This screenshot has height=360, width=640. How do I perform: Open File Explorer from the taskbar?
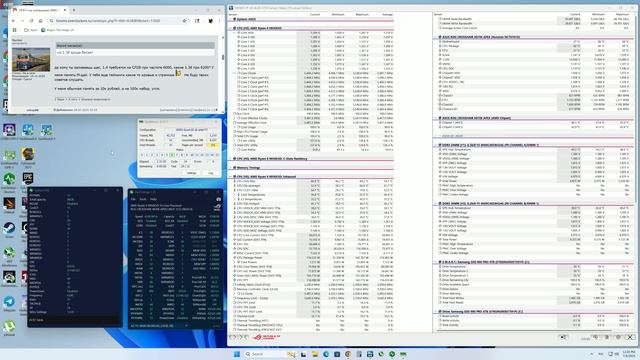pos(315,354)
